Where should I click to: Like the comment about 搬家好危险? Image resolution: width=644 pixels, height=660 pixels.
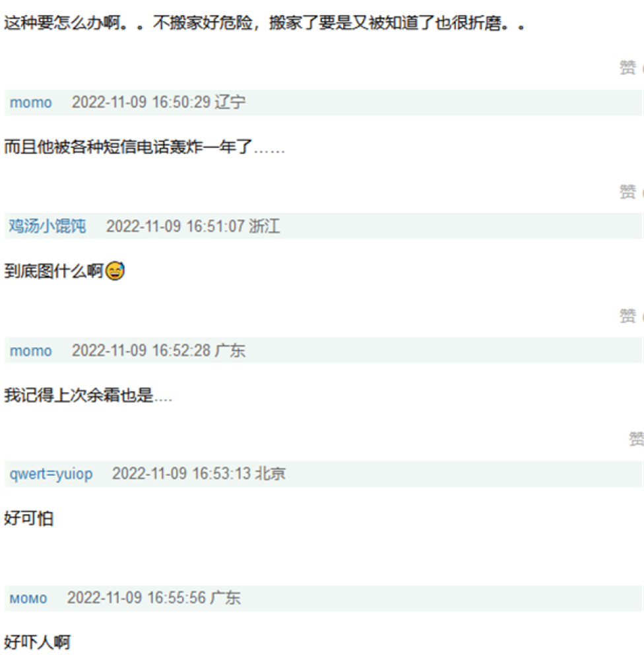tap(628, 67)
